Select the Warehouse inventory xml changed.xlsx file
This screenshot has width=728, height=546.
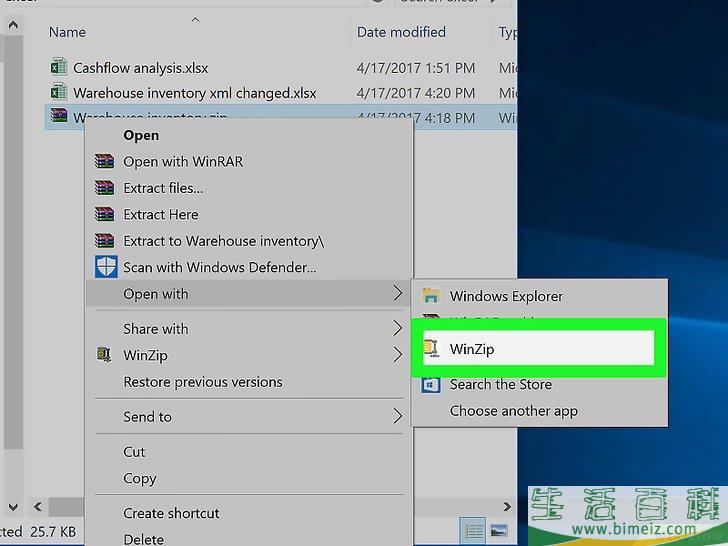click(194, 93)
